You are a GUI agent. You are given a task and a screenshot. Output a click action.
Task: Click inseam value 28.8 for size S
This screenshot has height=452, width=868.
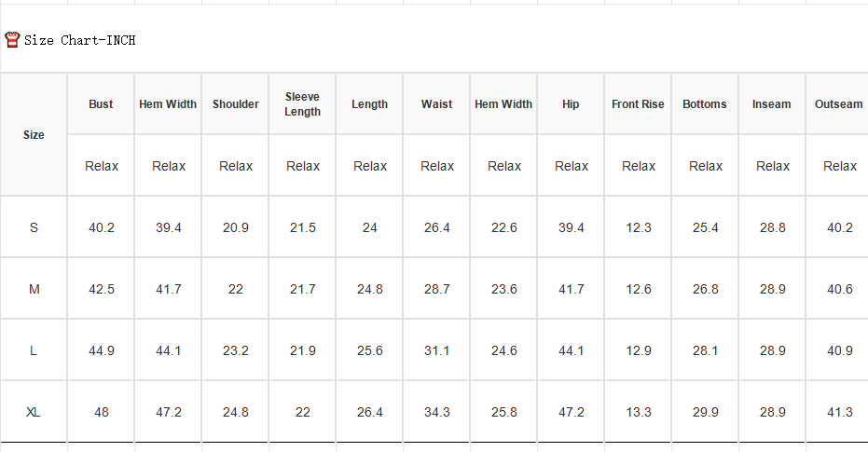[772, 227]
